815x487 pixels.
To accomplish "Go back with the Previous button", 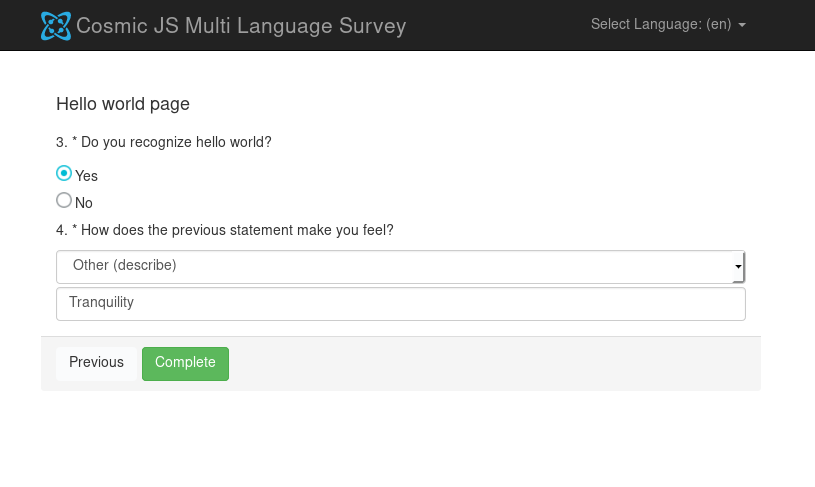I will [96, 363].
